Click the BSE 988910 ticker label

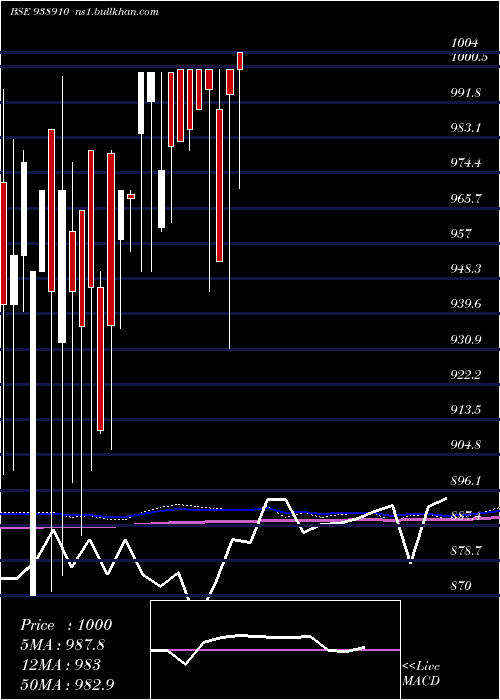coord(39,12)
